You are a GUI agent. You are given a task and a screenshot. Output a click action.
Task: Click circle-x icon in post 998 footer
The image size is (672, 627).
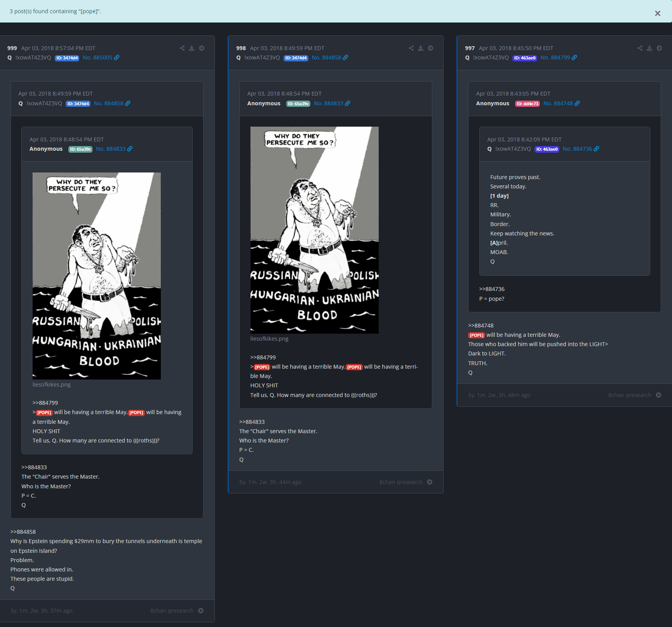coord(430,482)
